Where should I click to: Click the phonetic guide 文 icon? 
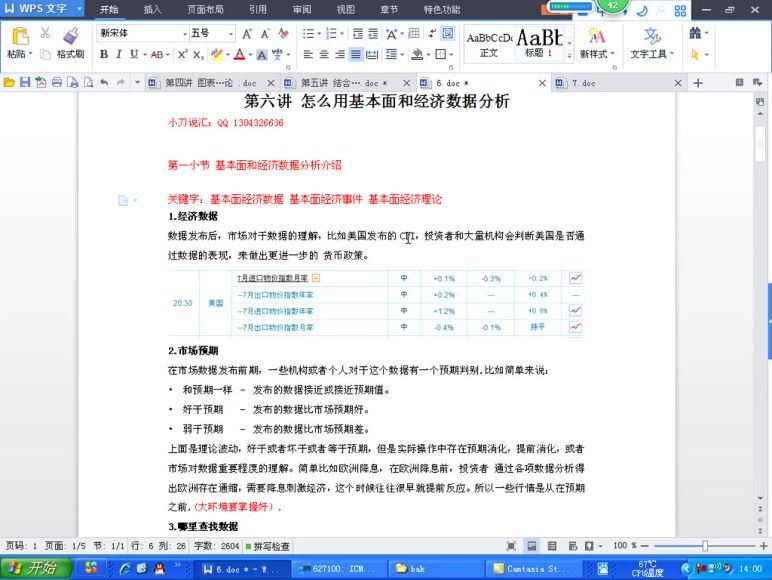click(277, 54)
